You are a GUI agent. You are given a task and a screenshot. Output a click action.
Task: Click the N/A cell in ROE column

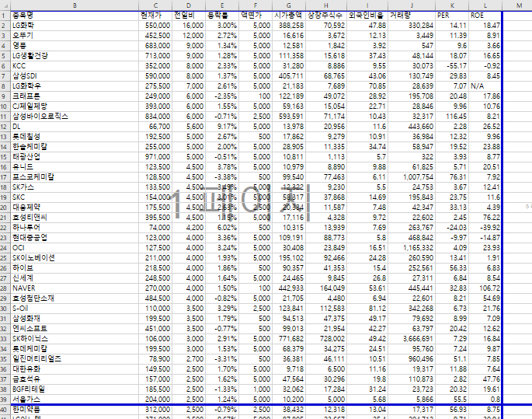(485, 86)
